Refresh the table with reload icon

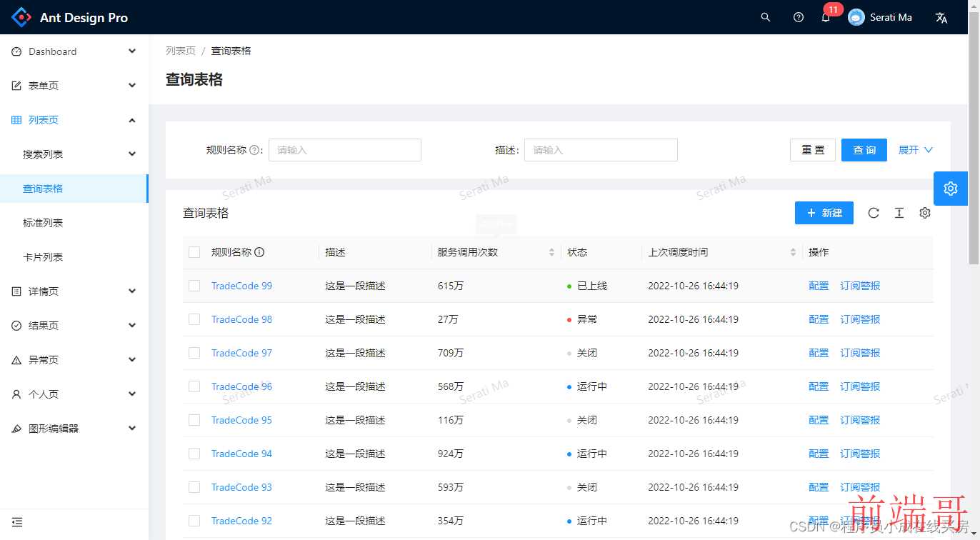coord(874,213)
